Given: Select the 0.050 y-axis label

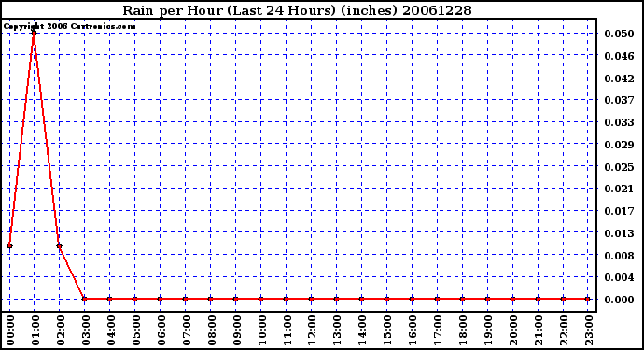Looking at the screenshot, I should [x=619, y=34].
